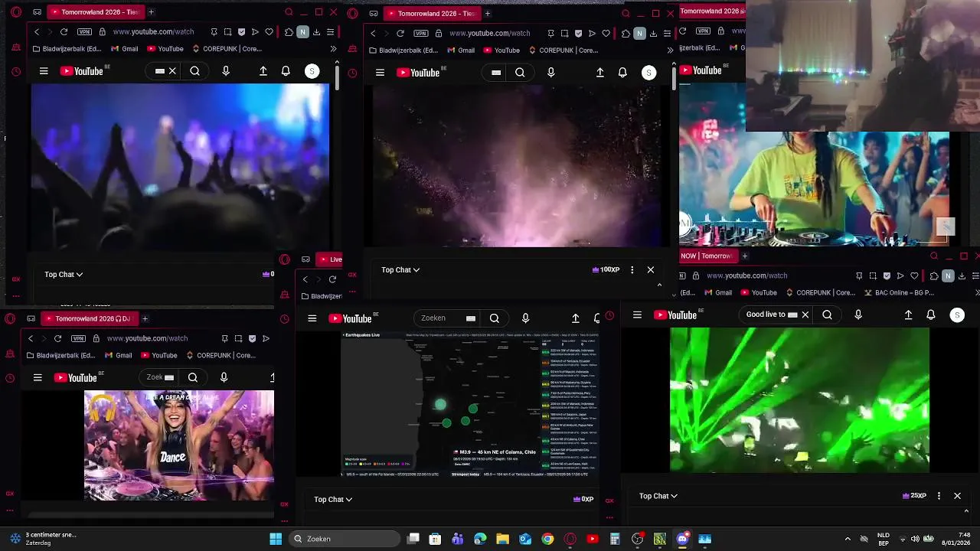Show more bookmarks chevron in the top-left window
Screen dimensions: 980x551
click(x=333, y=49)
